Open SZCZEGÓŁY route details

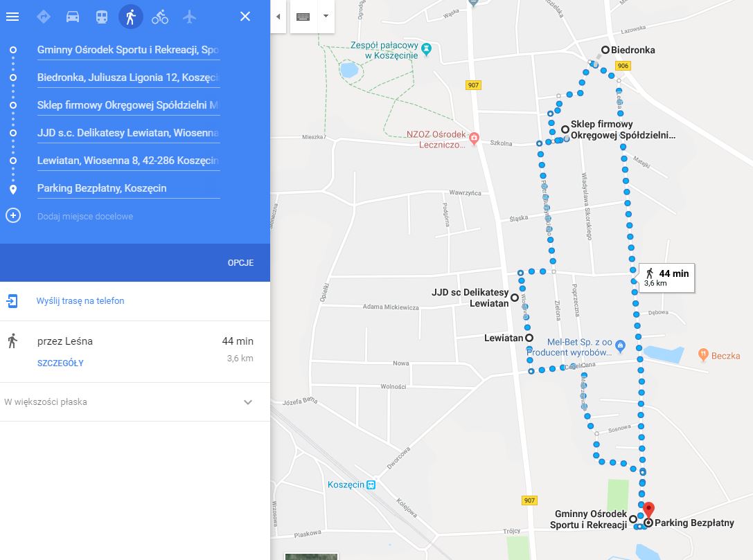60,363
